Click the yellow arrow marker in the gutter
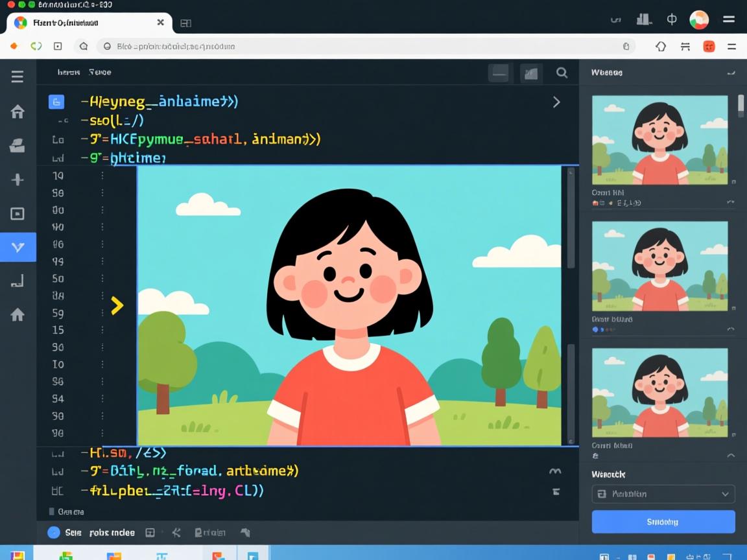The image size is (747, 560). point(117,305)
